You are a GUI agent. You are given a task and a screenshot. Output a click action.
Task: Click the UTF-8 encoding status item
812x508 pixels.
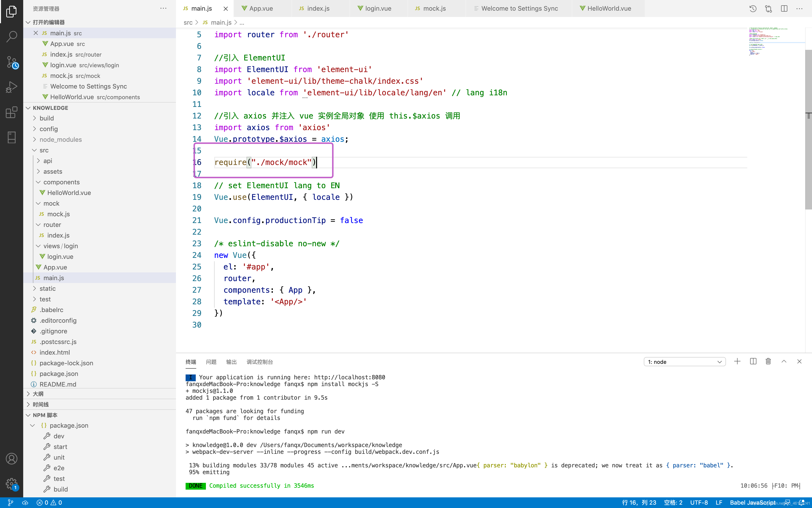click(699, 503)
